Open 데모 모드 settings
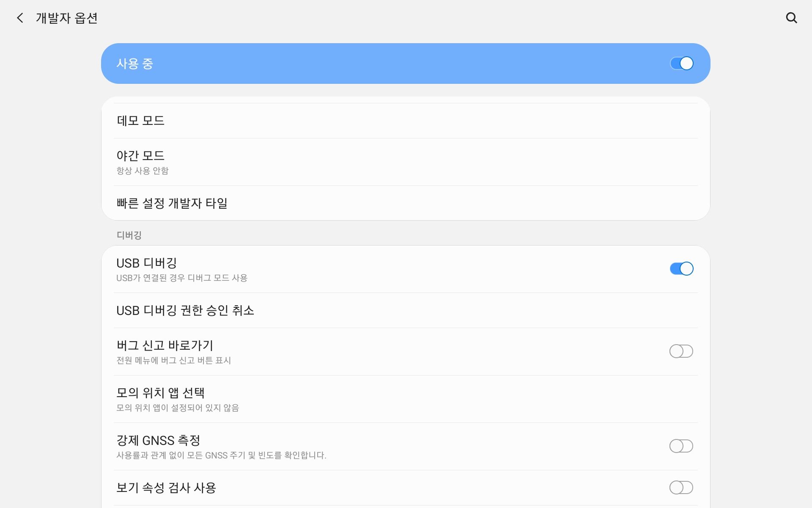 pyautogui.click(x=140, y=121)
